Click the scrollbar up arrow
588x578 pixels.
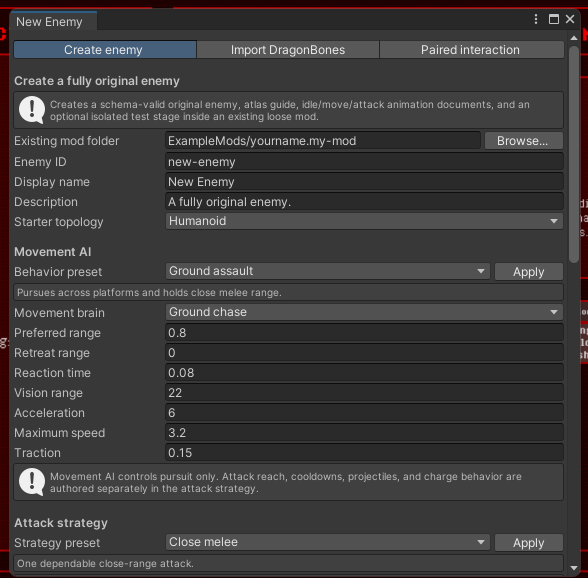coord(574,38)
